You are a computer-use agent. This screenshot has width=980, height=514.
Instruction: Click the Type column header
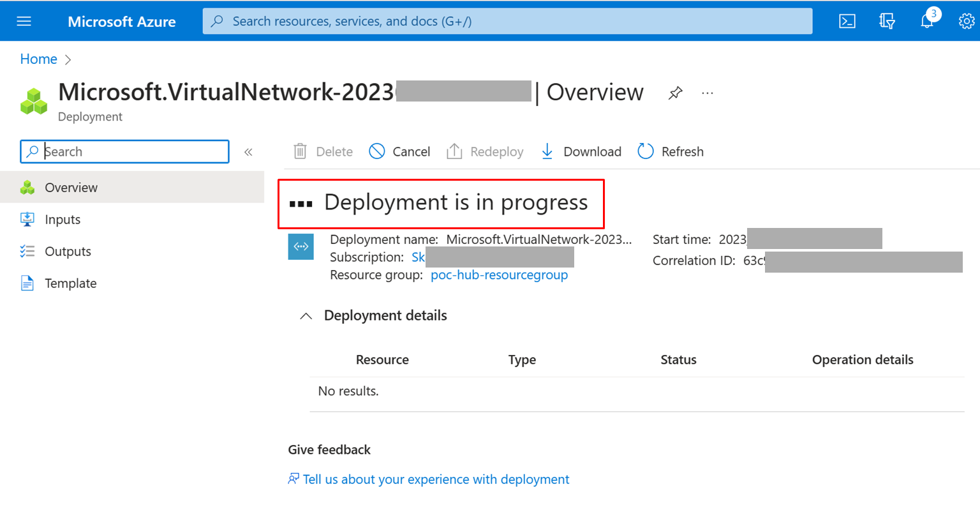click(522, 359)
